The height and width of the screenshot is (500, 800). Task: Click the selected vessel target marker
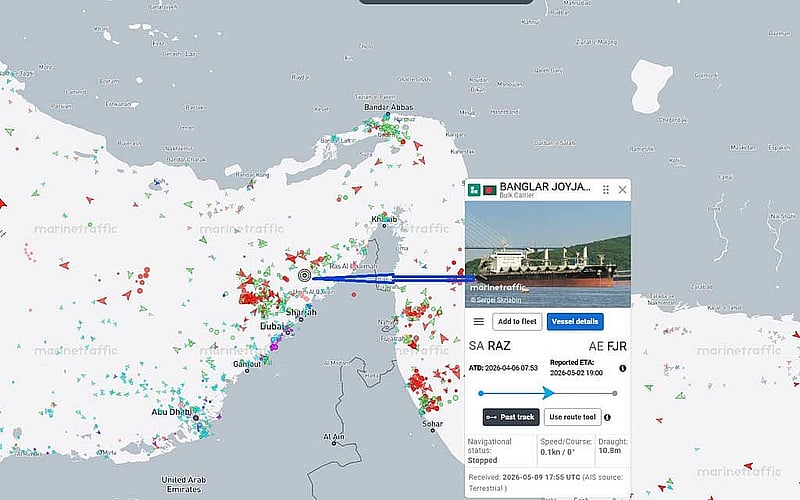tap(304, 276)
